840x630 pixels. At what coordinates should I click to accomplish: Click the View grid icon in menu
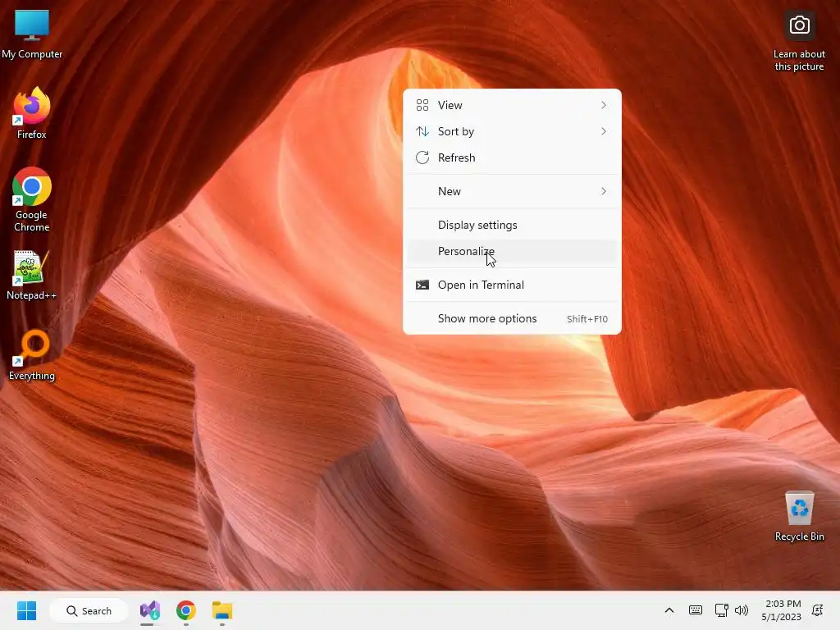tap(422, 105)
